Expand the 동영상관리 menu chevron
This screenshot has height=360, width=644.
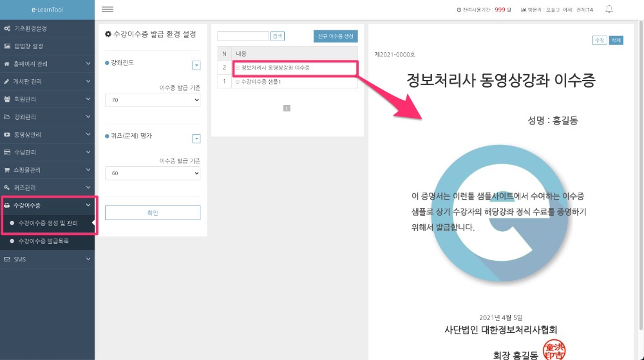[88, 134]
